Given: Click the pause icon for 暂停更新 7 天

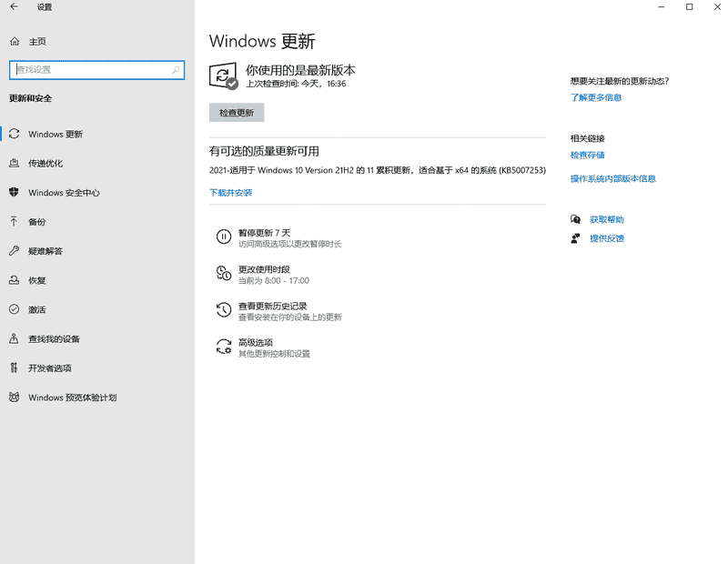Looking at the screenshot, I should tap(224, 237).
